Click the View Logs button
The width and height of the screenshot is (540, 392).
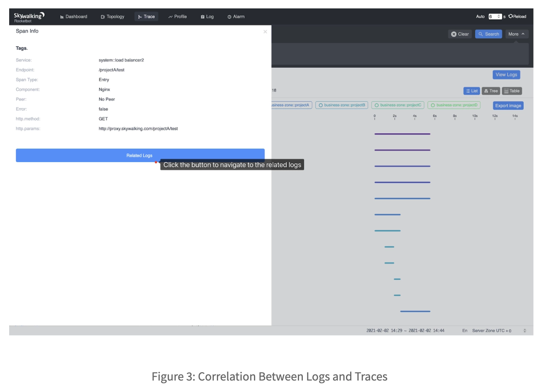tap(506, 75)
